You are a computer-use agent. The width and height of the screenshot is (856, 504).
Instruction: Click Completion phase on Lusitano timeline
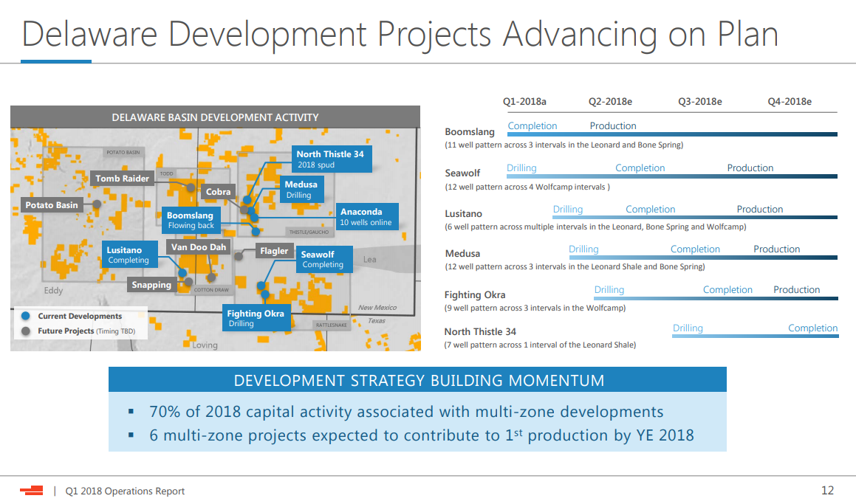(650, 210)
